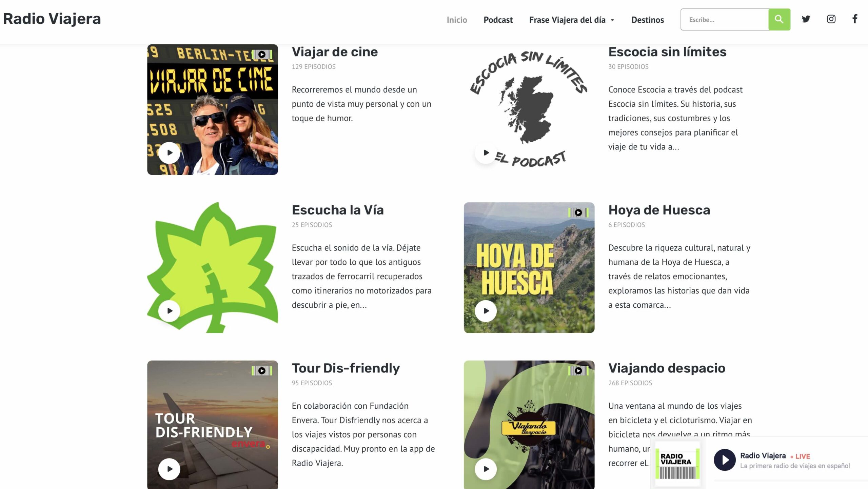The image size is (868, 489).
Task: Start the Radio Viajera live stream
Action: [725, 460]
